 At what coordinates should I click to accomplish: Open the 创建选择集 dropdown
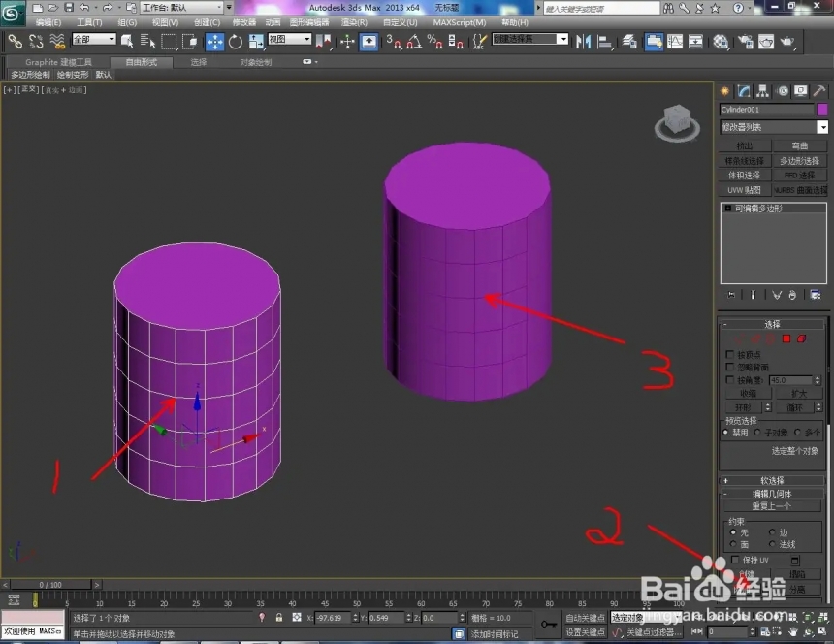pos(530,39)
